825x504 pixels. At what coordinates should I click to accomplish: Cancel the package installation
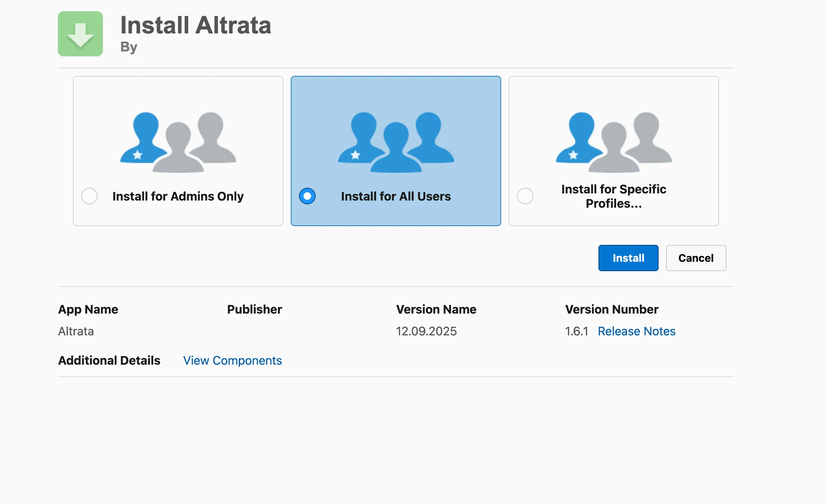(696, 258)
